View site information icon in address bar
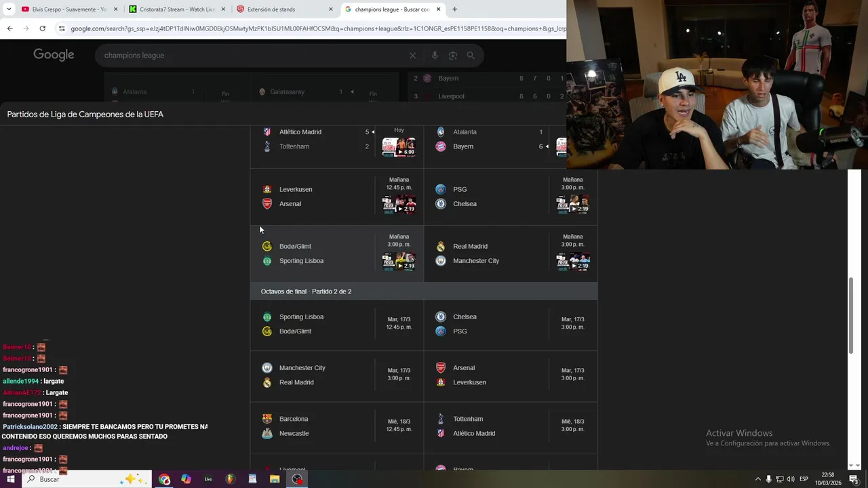 point(62,28)
